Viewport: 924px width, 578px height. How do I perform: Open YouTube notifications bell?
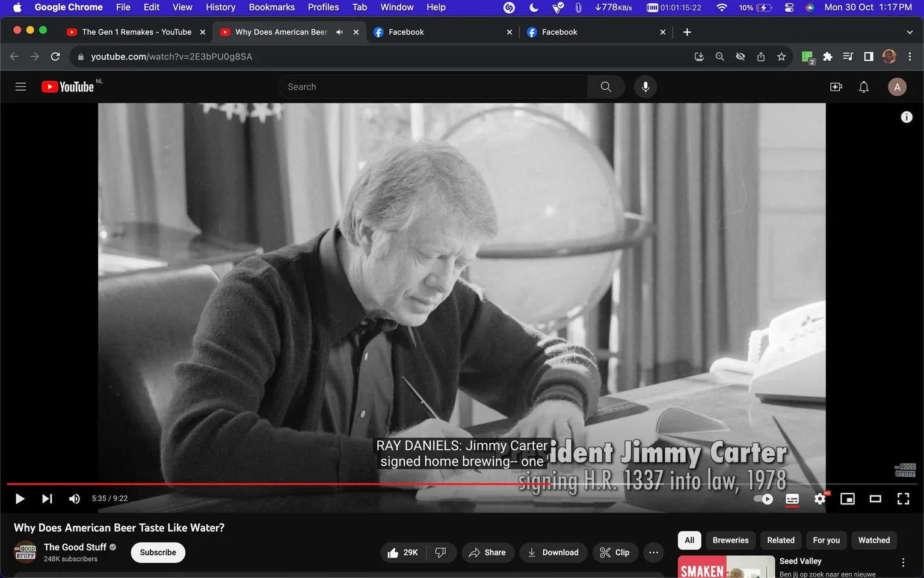pos(863,87)
